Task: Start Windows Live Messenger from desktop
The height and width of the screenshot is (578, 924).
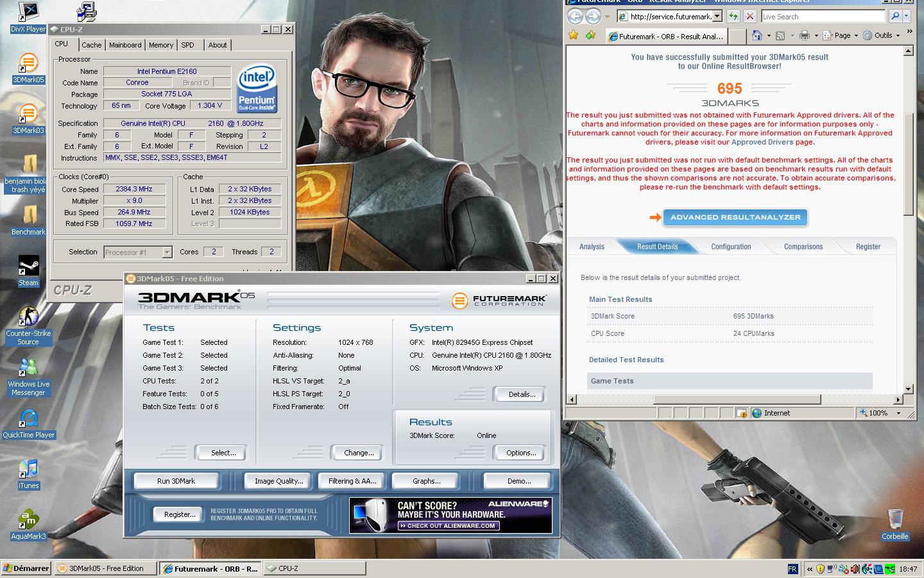Action: coord(28,377)
